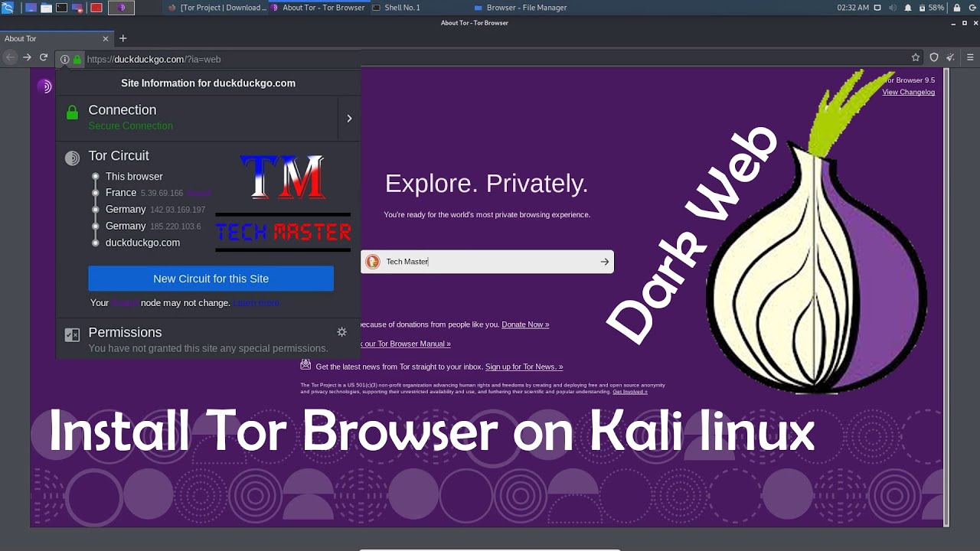Click the DuckDuckGo logo in search box
980x551 pixels.
(373, 262)
